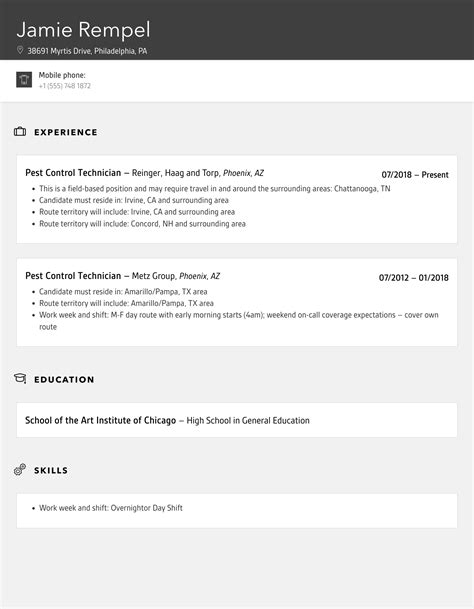Click the mobile phone icon
This screenshot has height=609, width=474.
[24, 80]
